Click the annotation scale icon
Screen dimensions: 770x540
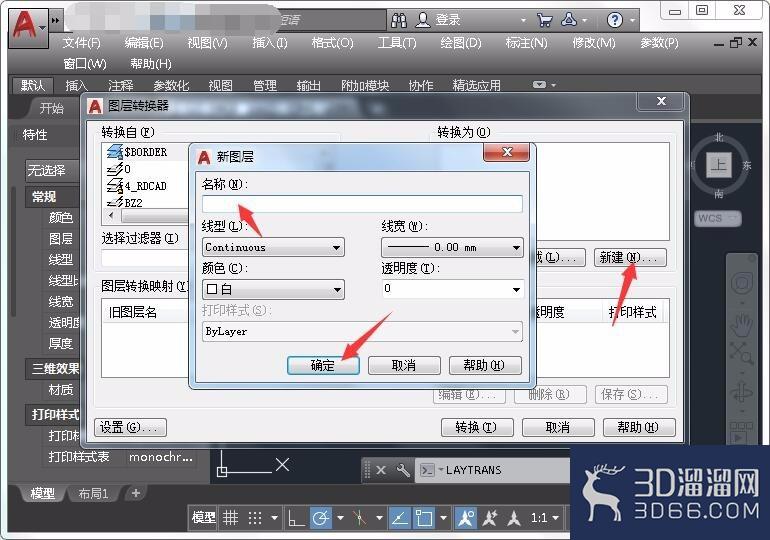tap(514, 518)
